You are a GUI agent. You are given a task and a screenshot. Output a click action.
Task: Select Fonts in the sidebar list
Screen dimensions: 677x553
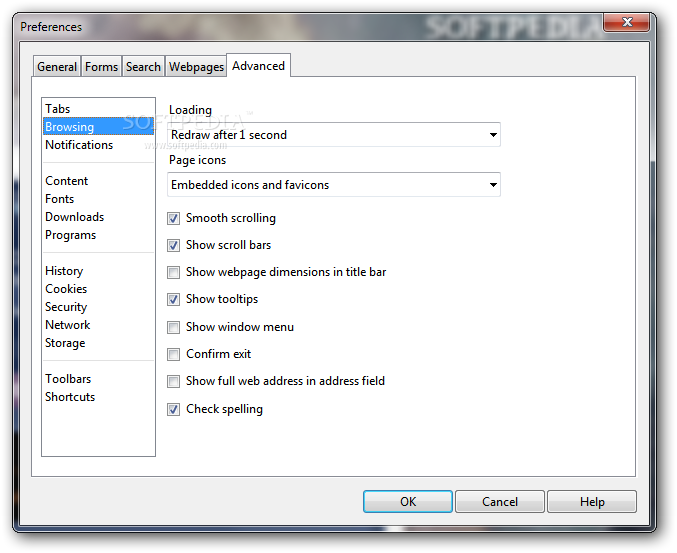[98, 199]
